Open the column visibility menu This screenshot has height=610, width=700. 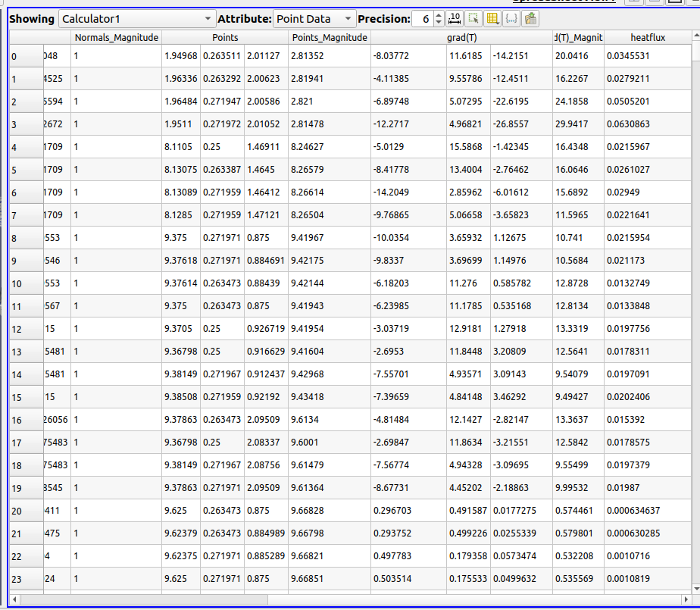pyautogui.click(x=491, y=18)
